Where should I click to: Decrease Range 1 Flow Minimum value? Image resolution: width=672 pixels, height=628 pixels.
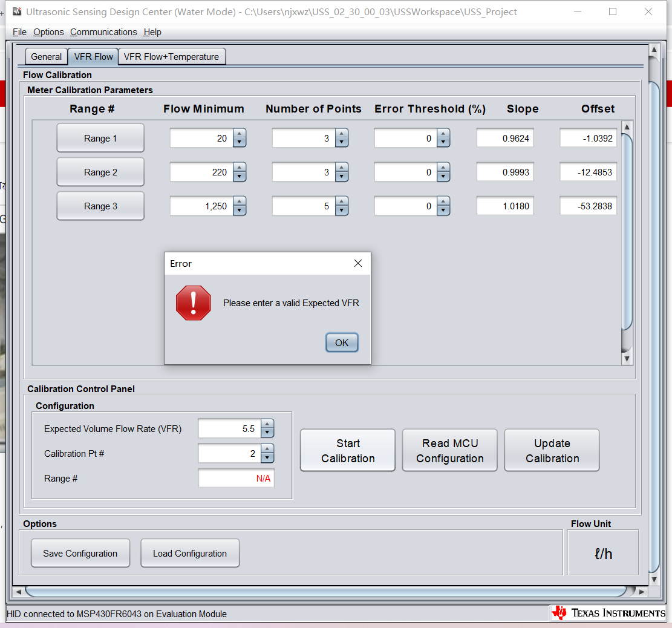240,143
